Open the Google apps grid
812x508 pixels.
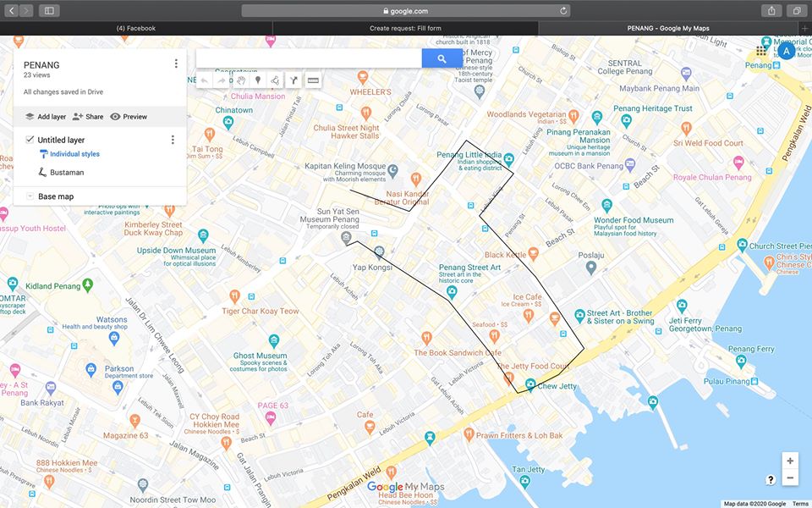[x=761, y=51]
